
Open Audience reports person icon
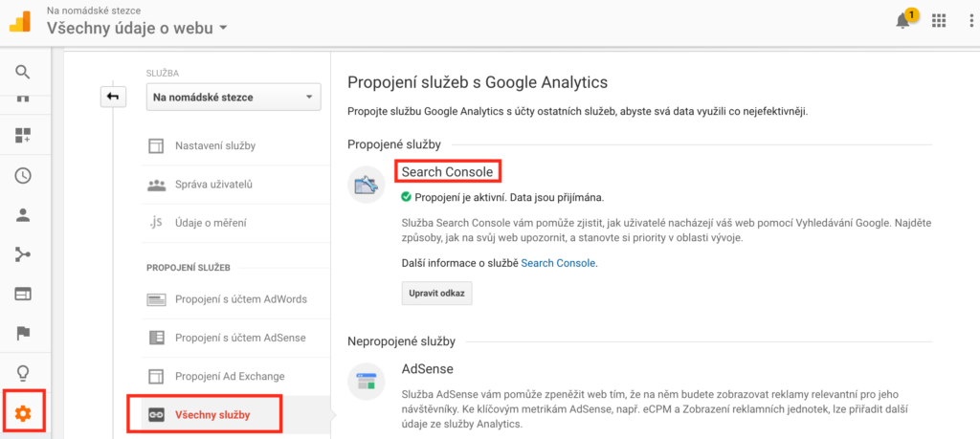23,214
